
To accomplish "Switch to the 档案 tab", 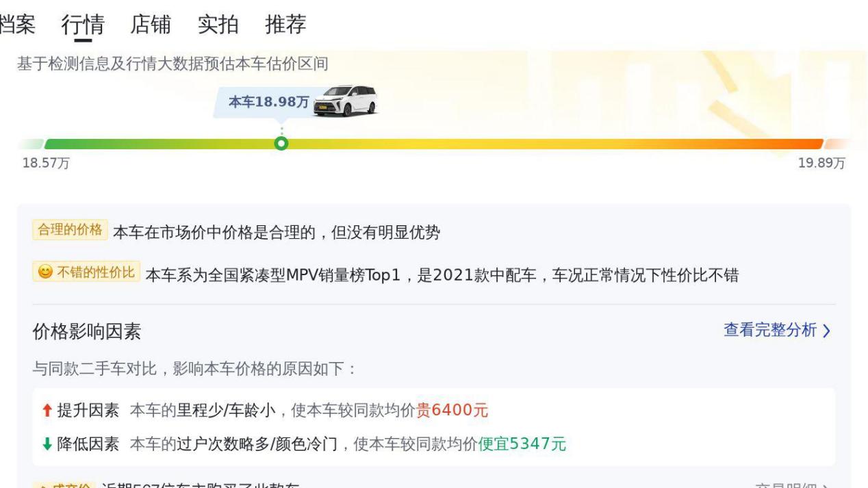I will pyautogui.click(x=17, y=24).
